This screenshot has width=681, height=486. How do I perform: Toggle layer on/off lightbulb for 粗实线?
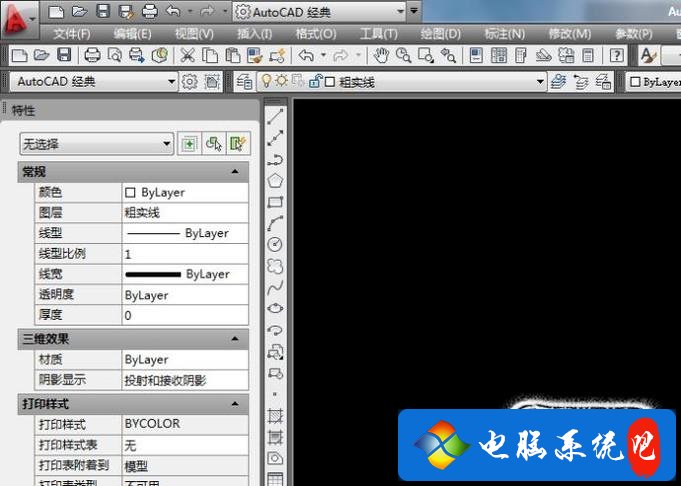click(x=267, y=81)
